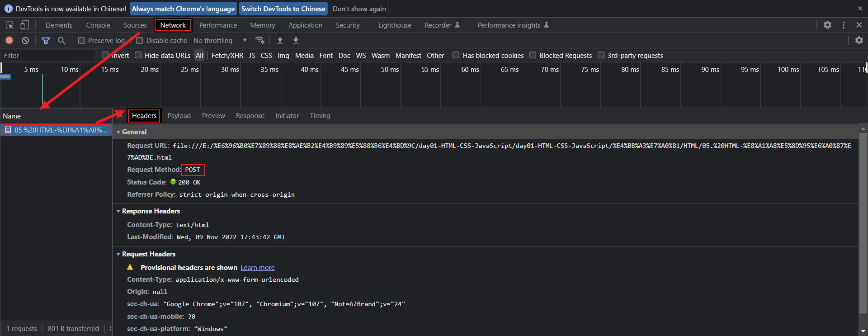Open the Memory tab
The height and width of the screenshot is (336, 868).
click(x=263, y=25)
